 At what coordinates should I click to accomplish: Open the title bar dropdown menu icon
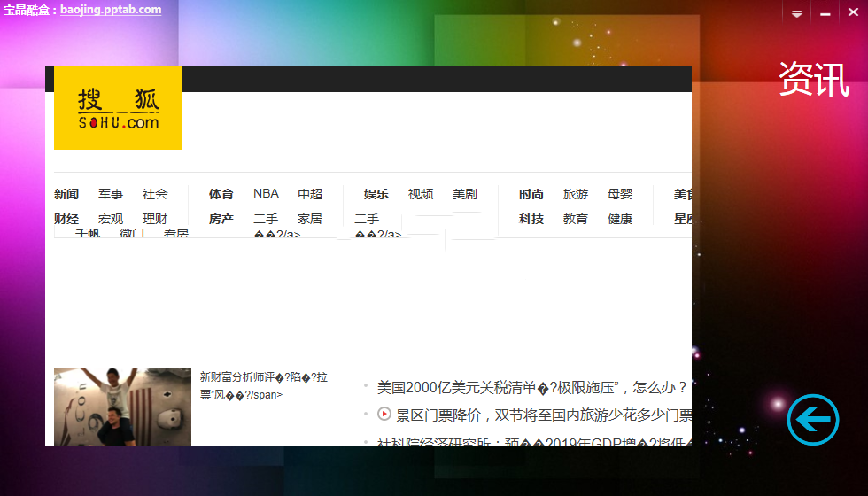pos(796,13)
